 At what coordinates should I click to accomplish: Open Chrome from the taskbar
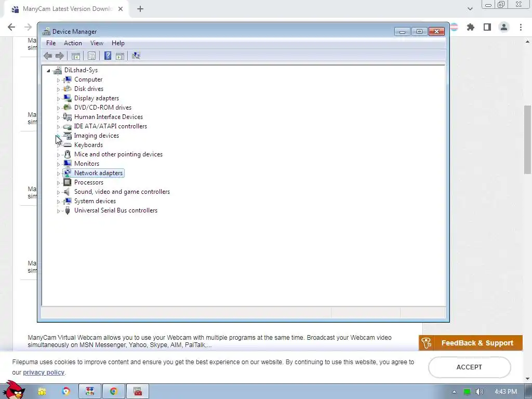[114, 392]
